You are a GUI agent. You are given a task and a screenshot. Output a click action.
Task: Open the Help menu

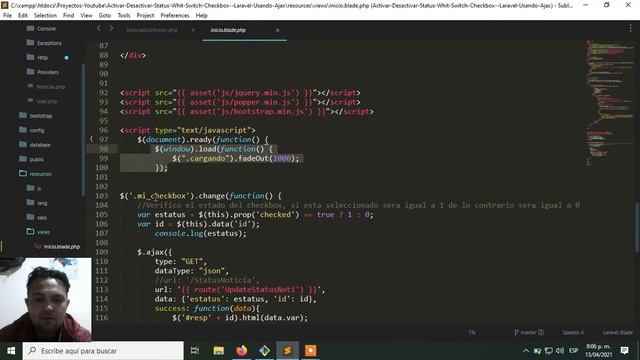202,16
